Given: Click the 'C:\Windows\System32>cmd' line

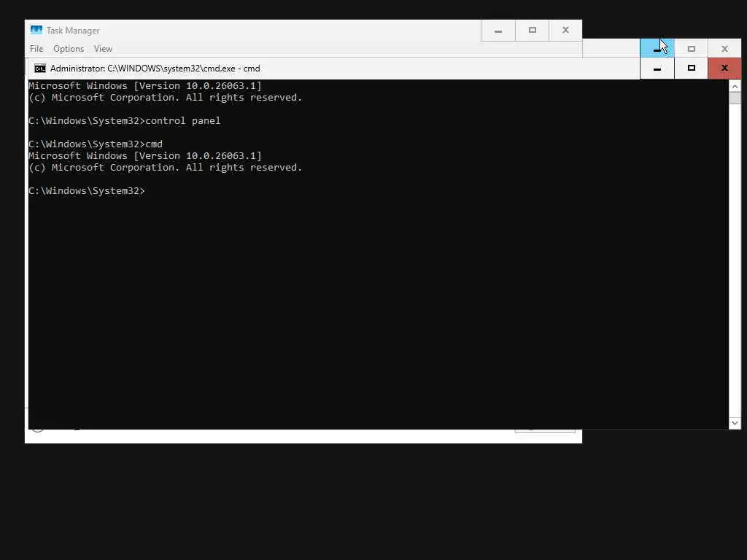Looking at the screenshot, I should [x=96, y=144].
